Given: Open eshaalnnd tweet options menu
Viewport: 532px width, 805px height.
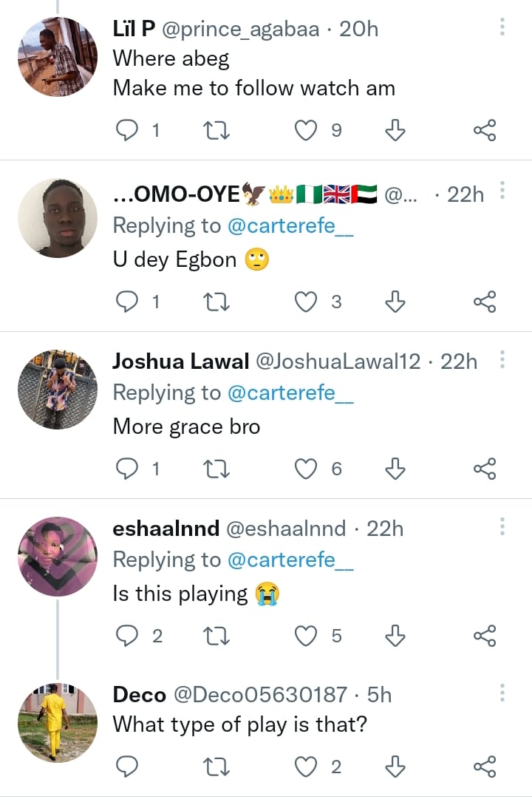Looking at the screenshot, I should pos(502,527).
